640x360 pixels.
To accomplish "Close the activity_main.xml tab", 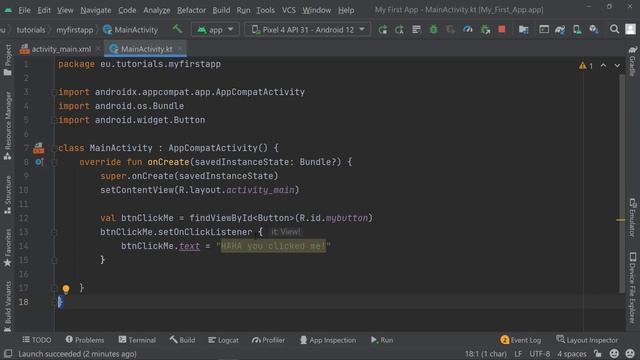I will (x=98, y=49).
